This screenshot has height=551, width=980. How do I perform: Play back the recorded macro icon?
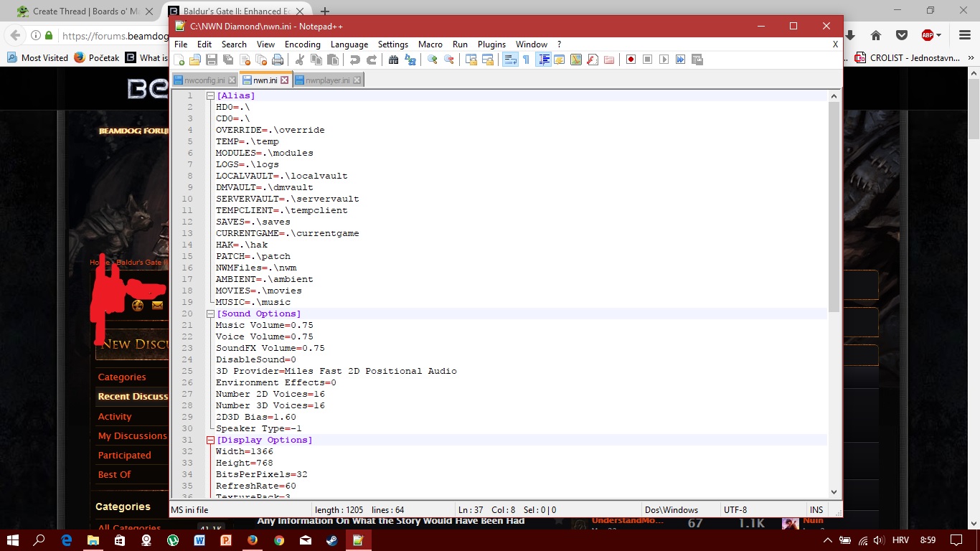click(x=664, y=60)
